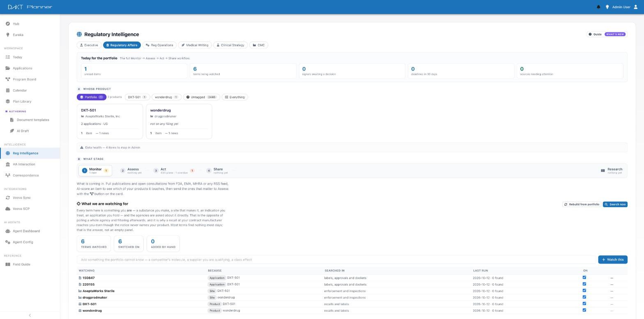Open the Admin User account icon

point(636,7)
